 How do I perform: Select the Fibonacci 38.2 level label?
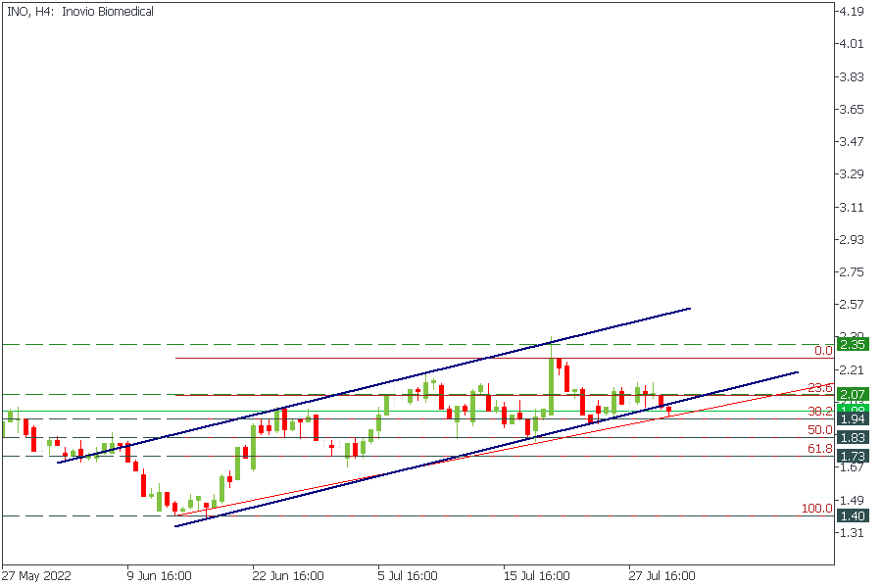[819, 412]
